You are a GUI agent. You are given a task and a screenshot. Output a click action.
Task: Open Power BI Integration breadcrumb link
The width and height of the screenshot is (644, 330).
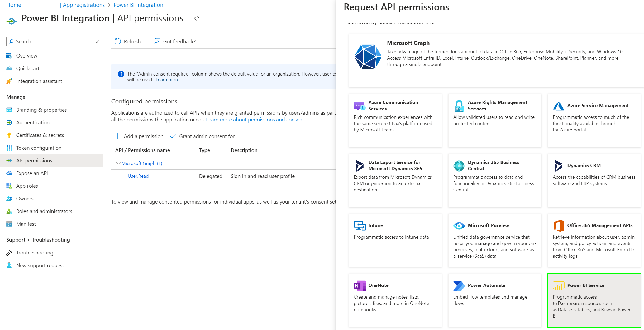tap(138, 5)
